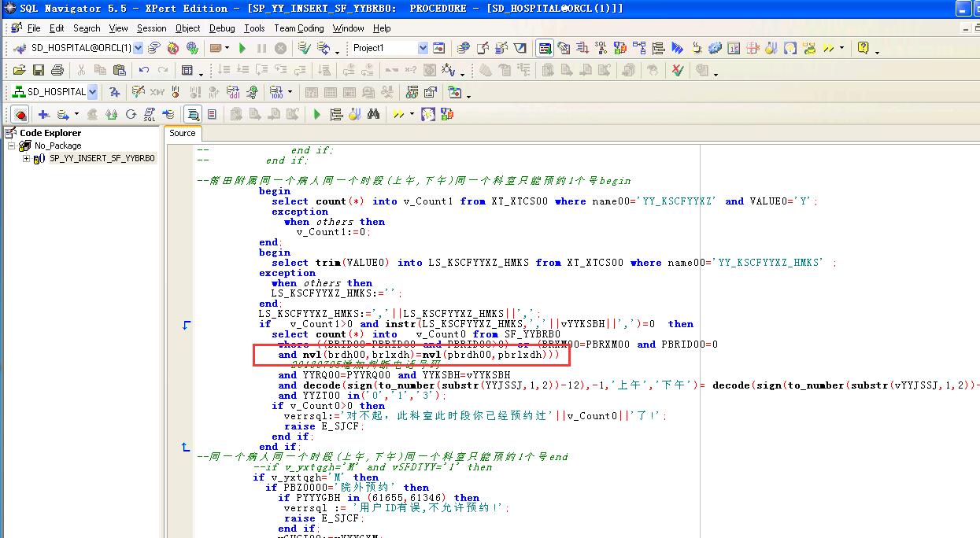The image size is (980, 538).
Task: Open the Team Coding menu
Action: [x=298, y=28]
